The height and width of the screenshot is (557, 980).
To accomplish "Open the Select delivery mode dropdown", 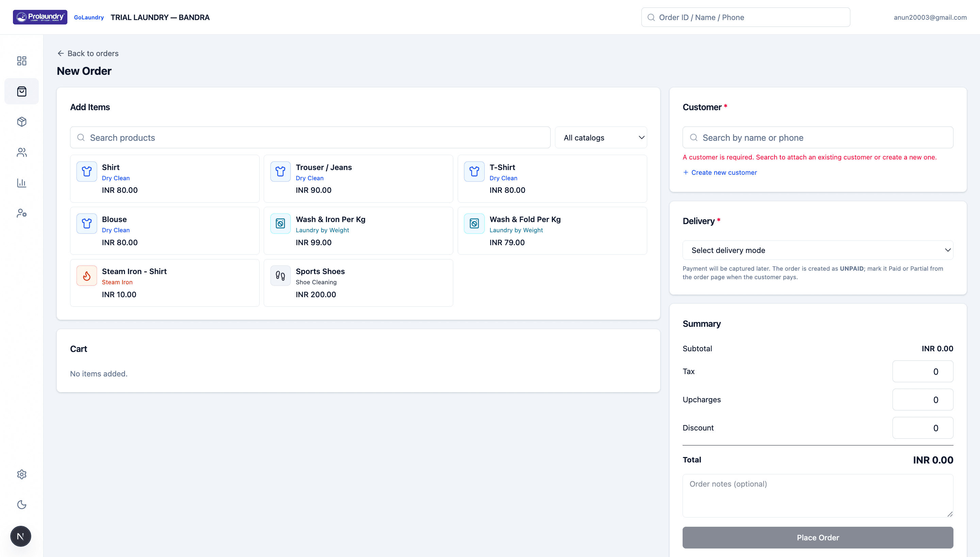I will [818, 250].
